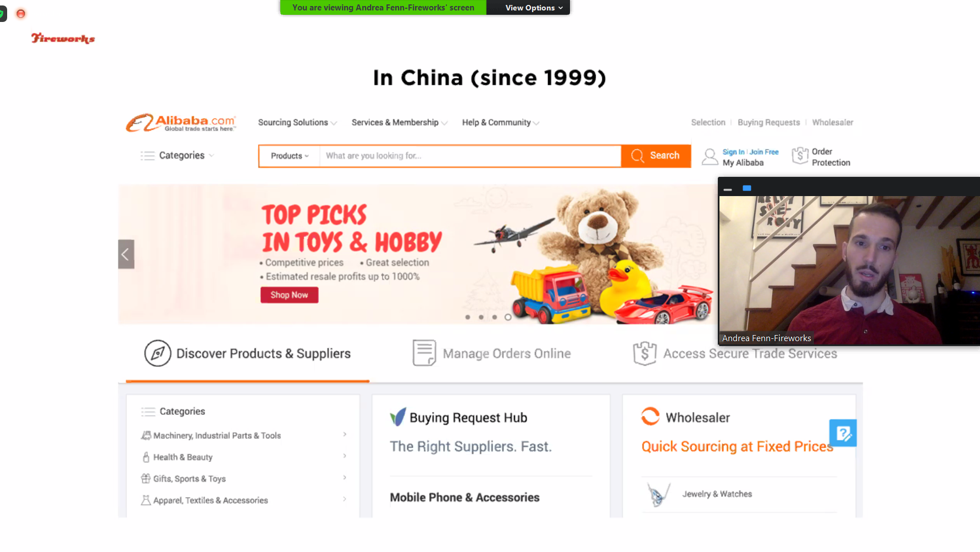
Task: Select the first carousel dot indicator
Action: pos(468,317)
